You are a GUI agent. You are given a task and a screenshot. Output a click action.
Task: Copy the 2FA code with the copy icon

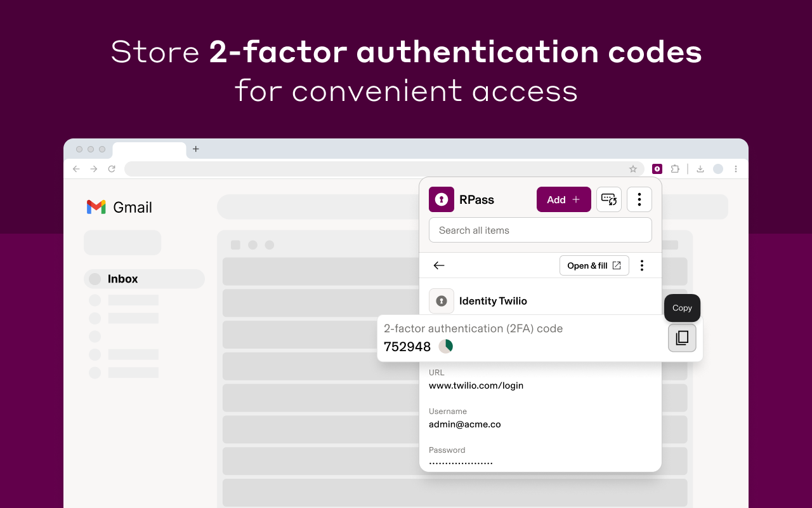tap(682, 338)
